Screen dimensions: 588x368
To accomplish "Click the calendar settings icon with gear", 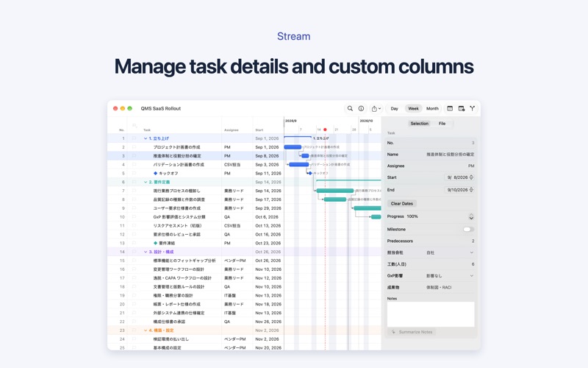I will pos(462,108).
